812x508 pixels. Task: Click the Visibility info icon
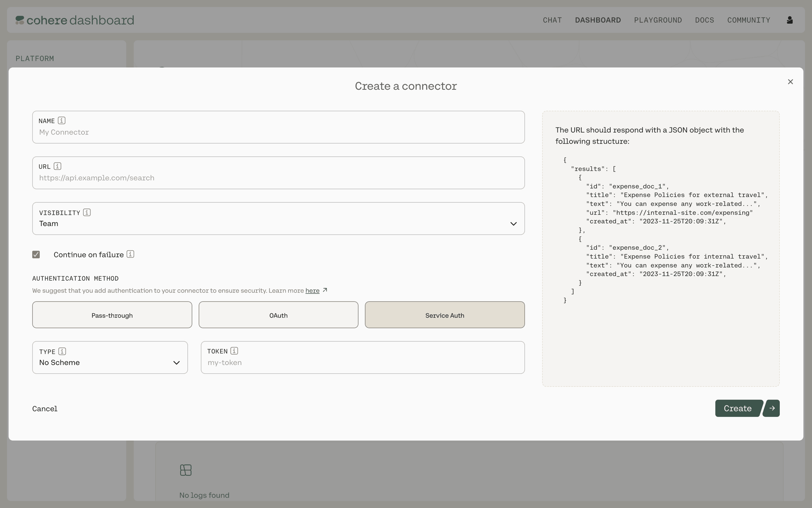click(87, 213)
